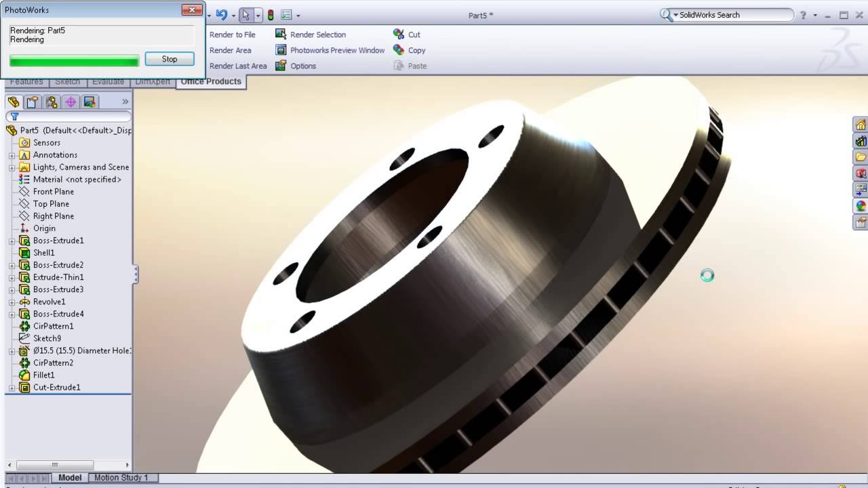Expand the manager tabs chevron
The image size is (868, 488).
(x=125, y=102)
